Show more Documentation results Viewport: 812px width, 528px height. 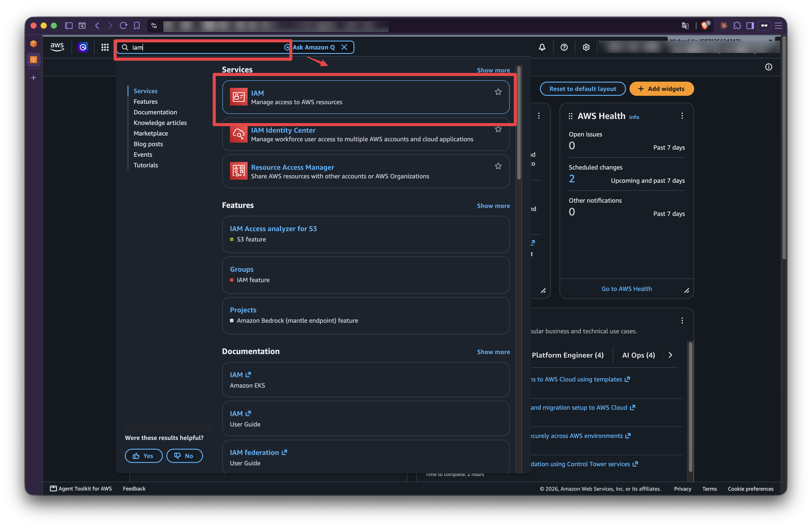click(x=493, y=352)
